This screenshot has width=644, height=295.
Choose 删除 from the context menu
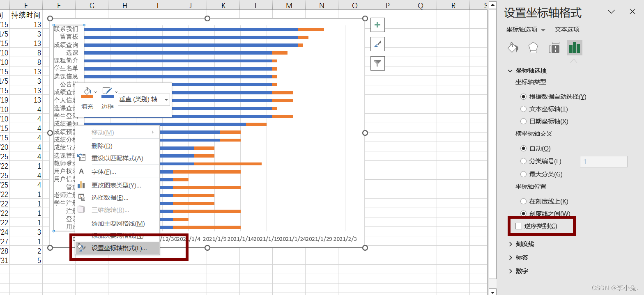coord(117,146)
